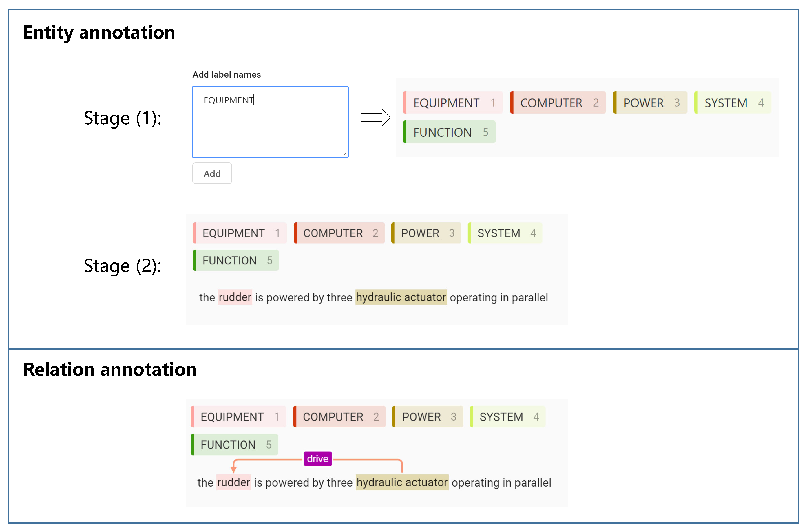Click the FUNCTION label in Stage 1
Image resolution: width=809 pixels, height=532 pixels.
pos(449,132)
